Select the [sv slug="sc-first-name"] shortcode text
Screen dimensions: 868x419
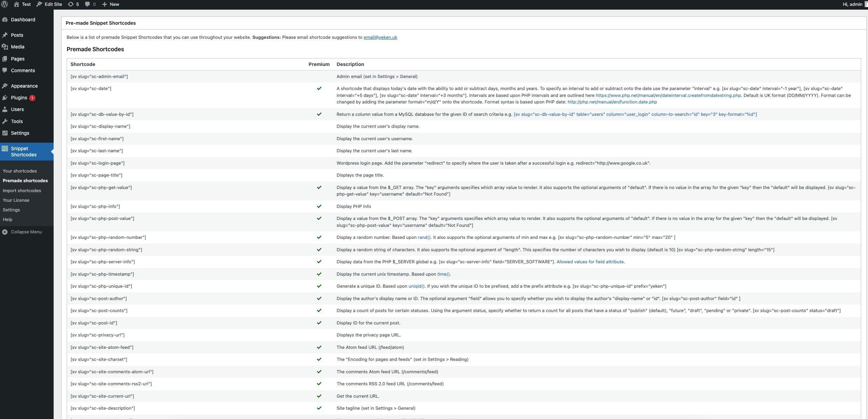tap(97, 139)
